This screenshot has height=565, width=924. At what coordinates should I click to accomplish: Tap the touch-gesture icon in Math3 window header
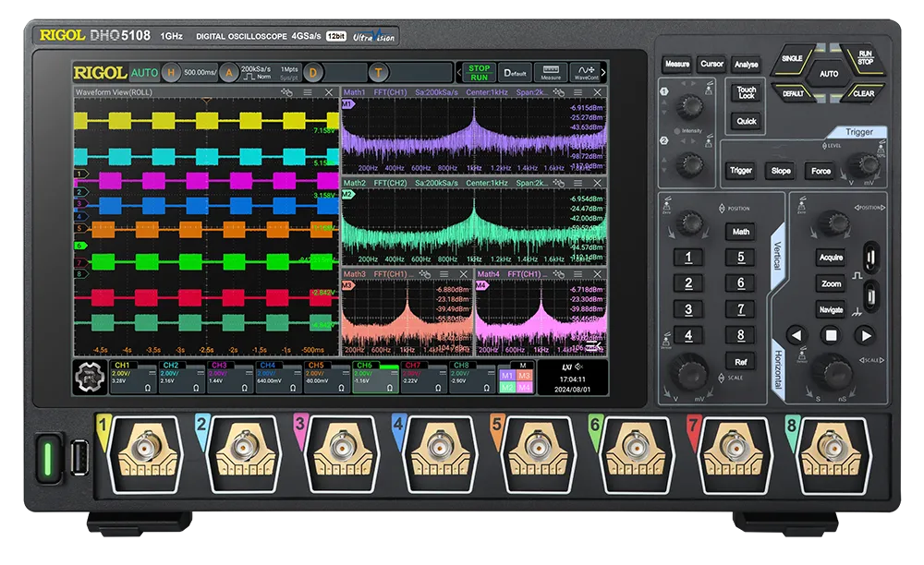tap(425, 274)
